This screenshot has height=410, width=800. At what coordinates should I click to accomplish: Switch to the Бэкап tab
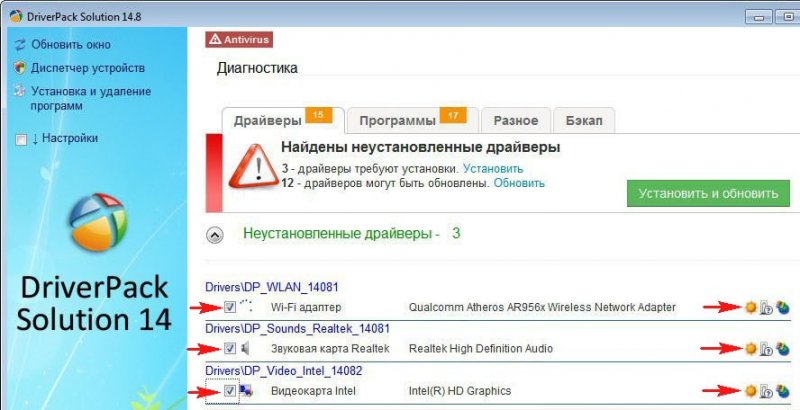tap(584, 120)
